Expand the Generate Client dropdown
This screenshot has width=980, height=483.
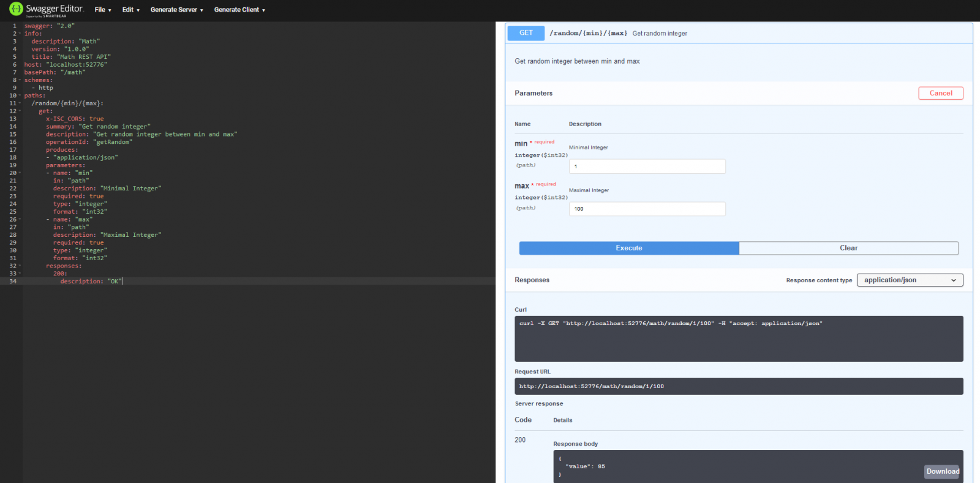click(239, 10)
